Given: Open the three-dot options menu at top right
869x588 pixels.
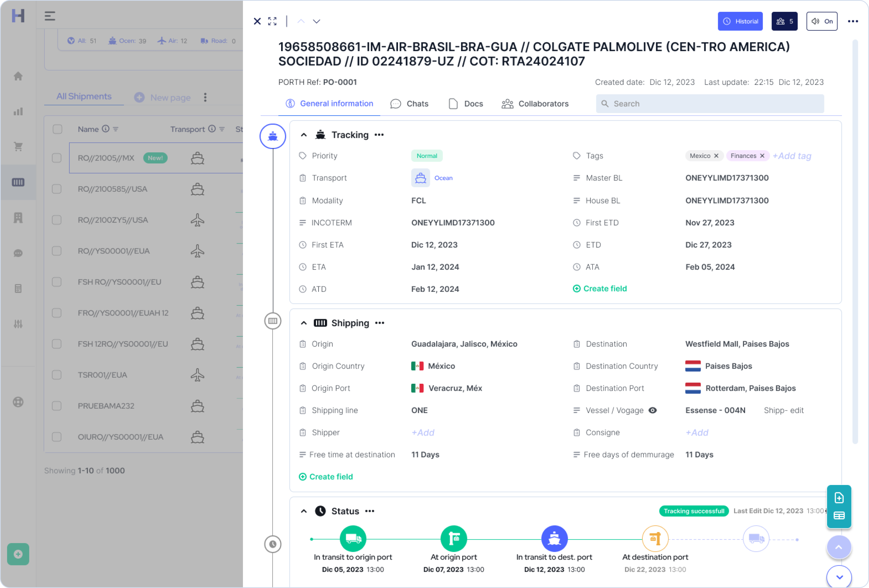Looking at the screenshot, I should point(853,21).
